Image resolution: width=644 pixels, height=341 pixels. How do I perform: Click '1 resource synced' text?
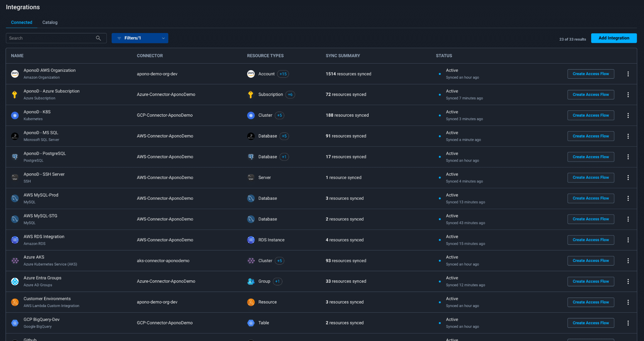click(343, 178)
